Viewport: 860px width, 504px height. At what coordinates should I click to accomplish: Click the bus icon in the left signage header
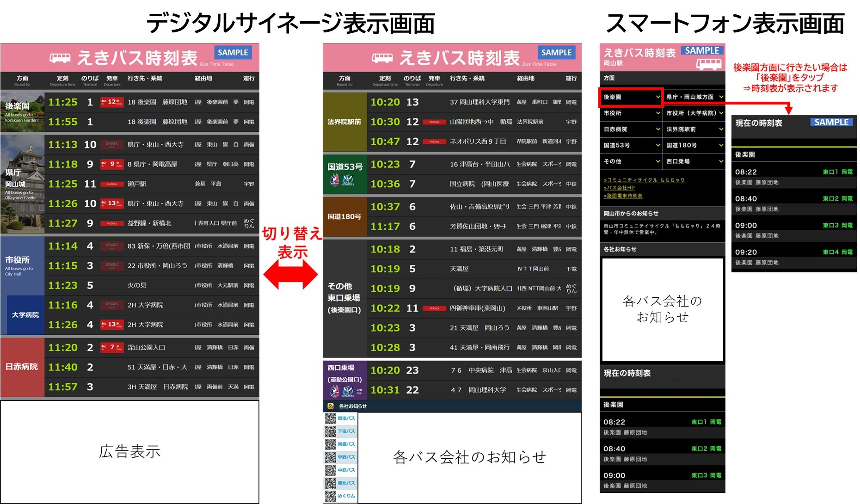pyautogui.click(x=60, y=58)
